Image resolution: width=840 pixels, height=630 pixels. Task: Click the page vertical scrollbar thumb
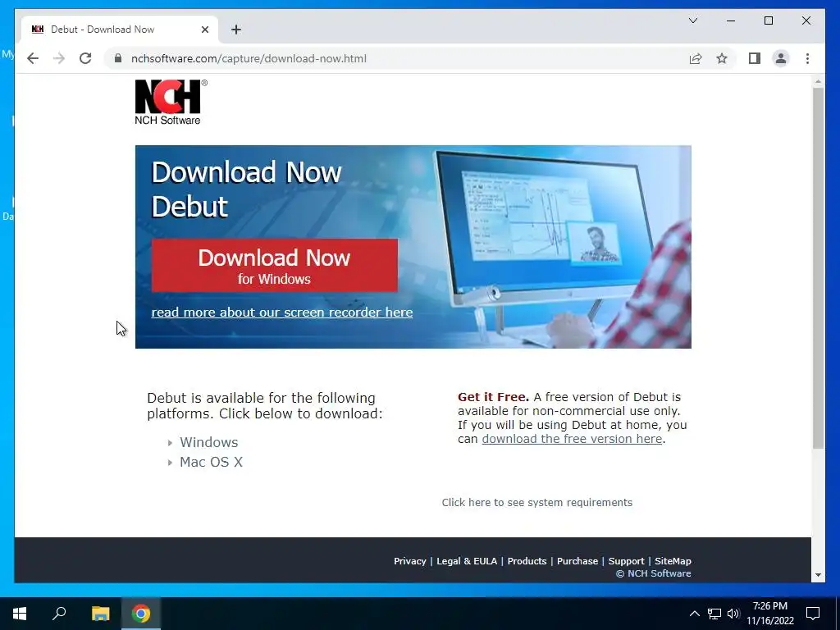pos(818,268)
